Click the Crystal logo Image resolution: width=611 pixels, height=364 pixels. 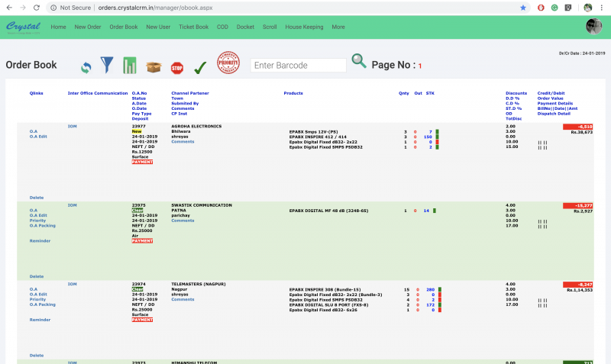coord(23,27)
